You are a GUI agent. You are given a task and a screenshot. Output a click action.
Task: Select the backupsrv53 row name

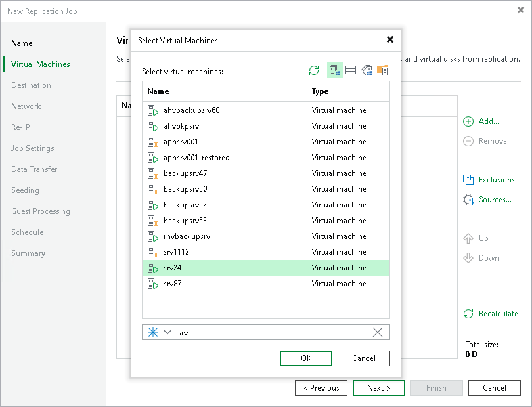click(185, 221)
